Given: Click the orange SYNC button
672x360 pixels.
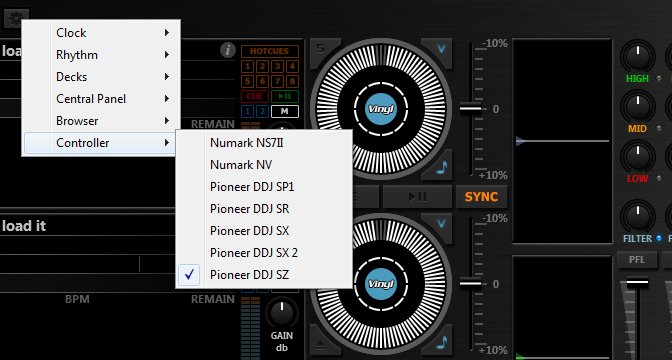Looking at the screenshot, I should [481, 197].
